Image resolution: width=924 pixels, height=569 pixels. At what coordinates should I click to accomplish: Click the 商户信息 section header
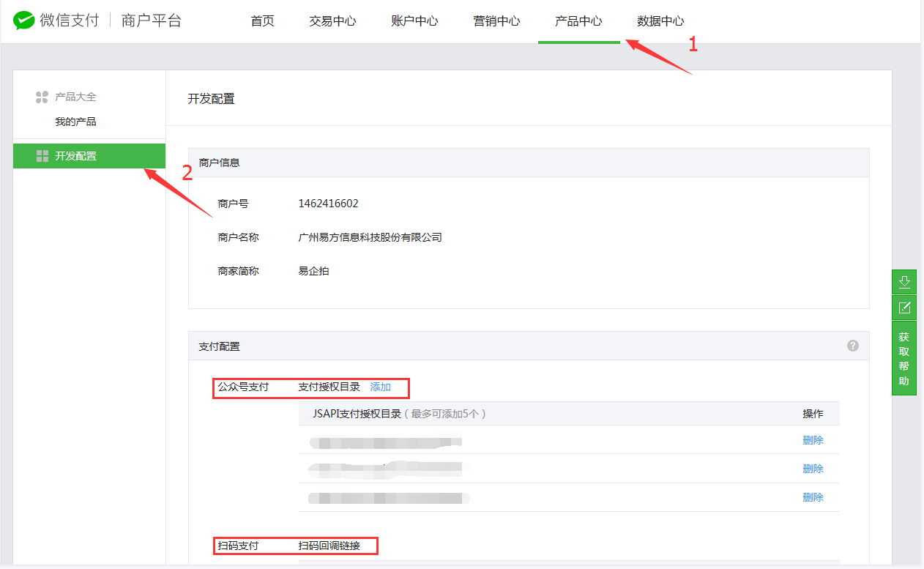pos(529,163)
